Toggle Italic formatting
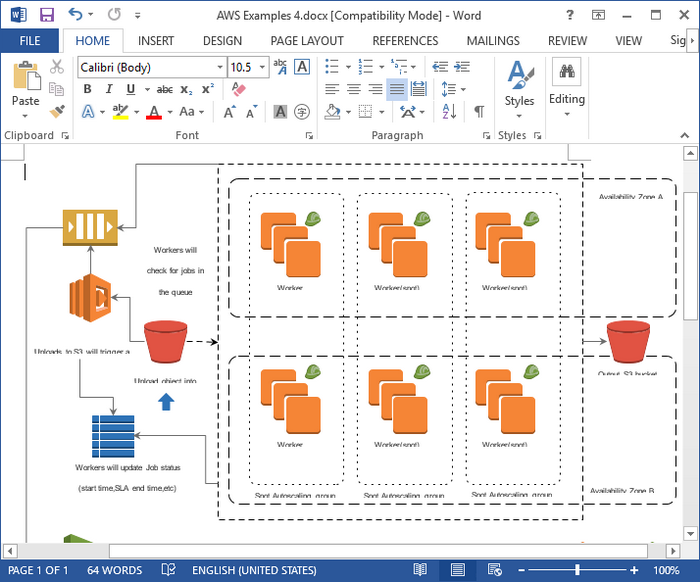 coord(109,89)
